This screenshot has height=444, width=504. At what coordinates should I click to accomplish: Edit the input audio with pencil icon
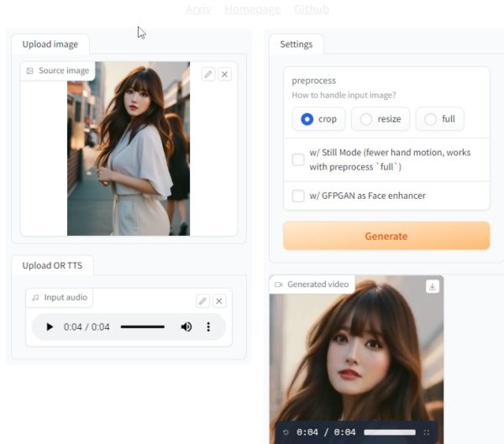[202, 300]
